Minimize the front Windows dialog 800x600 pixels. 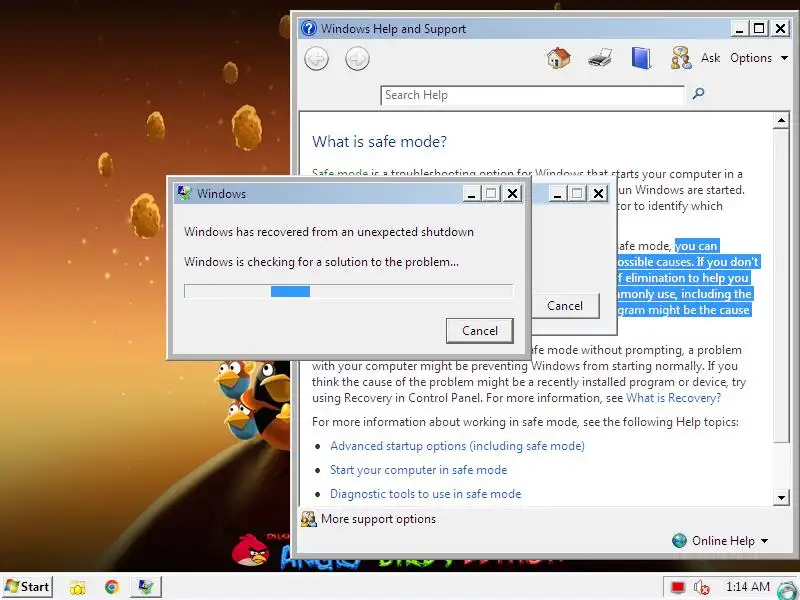[471, 194]
